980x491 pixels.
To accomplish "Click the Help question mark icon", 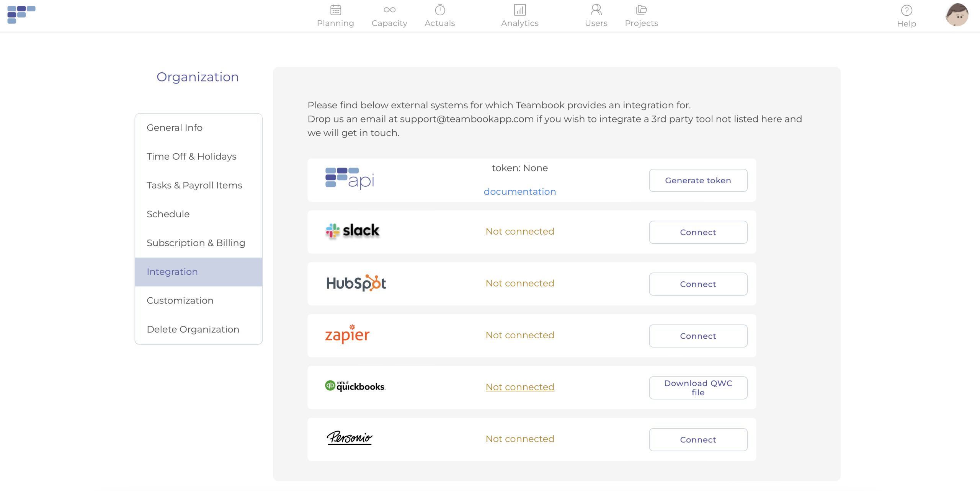I will pyautogui.click(x=906, y=11).
